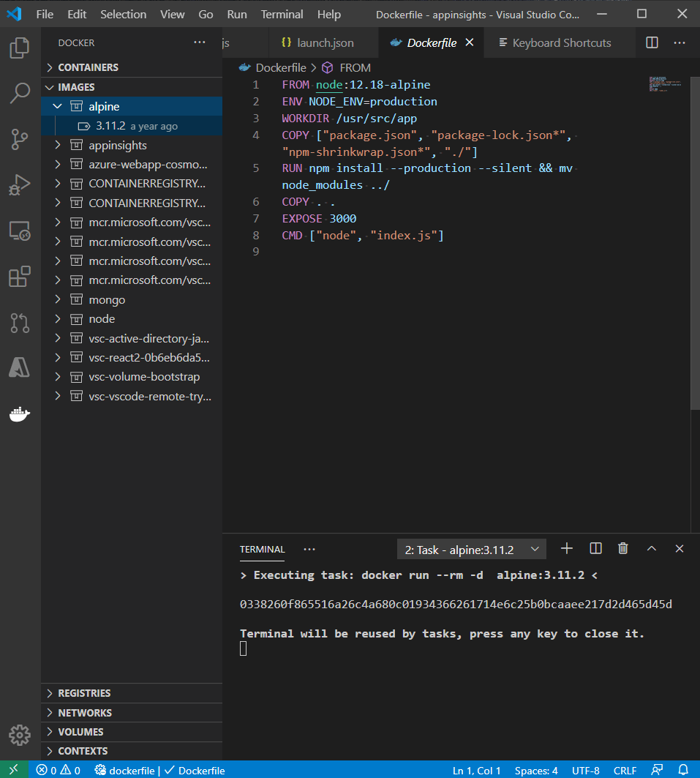
Task: Open the Terminal menu
Action: [x=281, y=14]
